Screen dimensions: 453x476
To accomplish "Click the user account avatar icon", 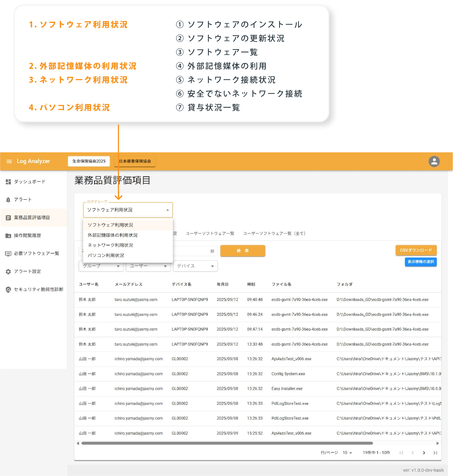I will pos(434,161).
